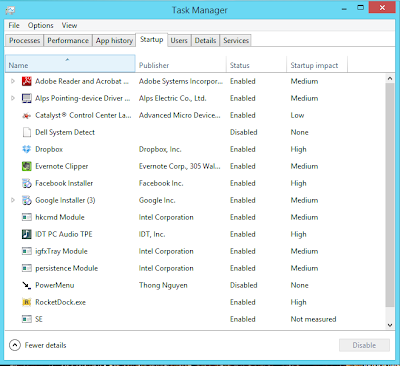Click the igfxTray Module icon

click(x=26, y=251)
